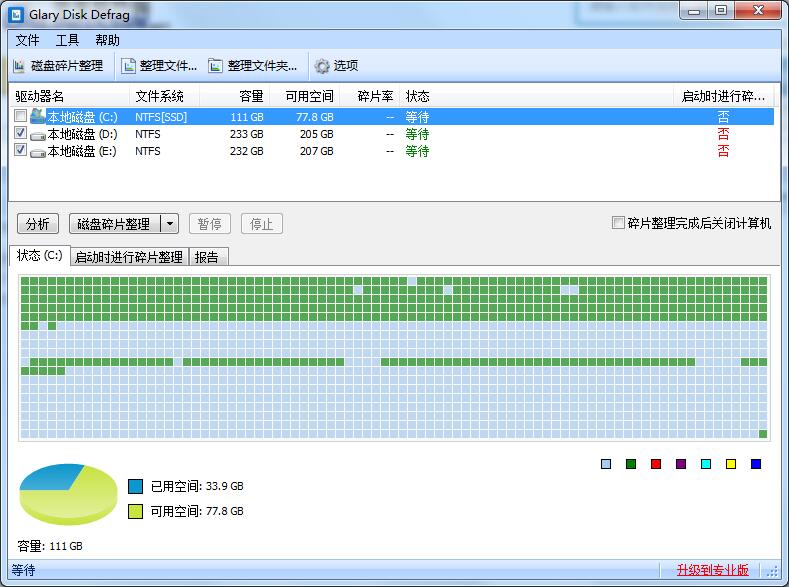Switch to the 报告 tab
Image resolution: width=789 pixels, height=587 pixels.
pyautogui.click(x=207, y=257)
